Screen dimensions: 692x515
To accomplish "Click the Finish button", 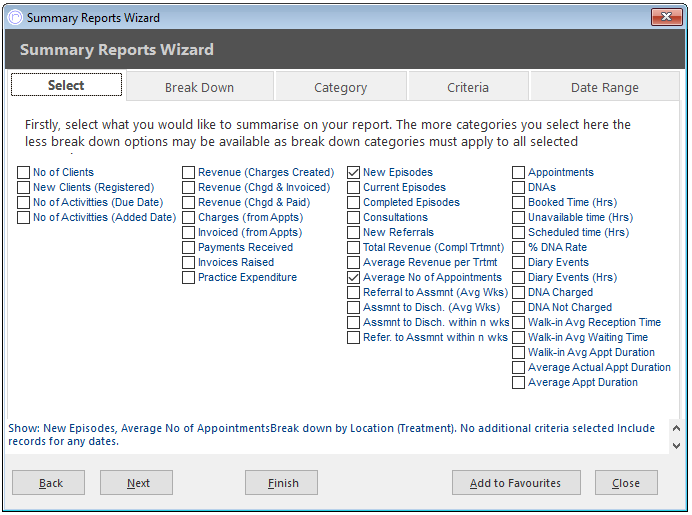I will (282, 483).
